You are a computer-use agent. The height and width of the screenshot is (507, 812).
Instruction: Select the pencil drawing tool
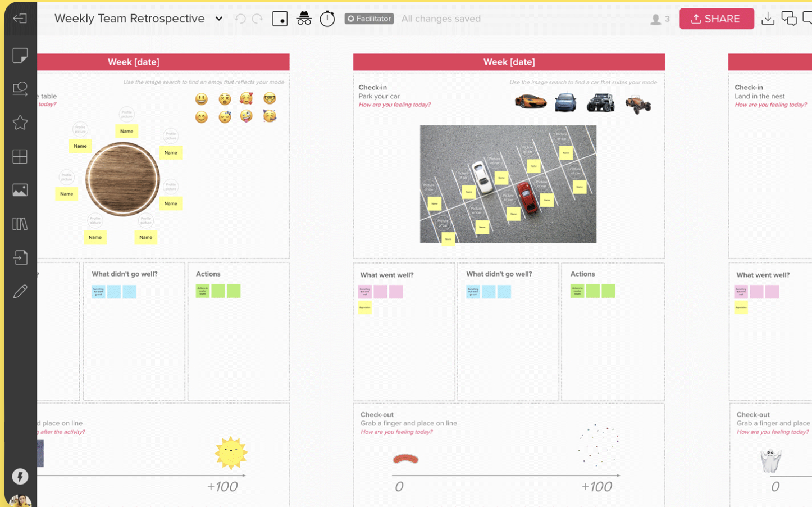20,291
